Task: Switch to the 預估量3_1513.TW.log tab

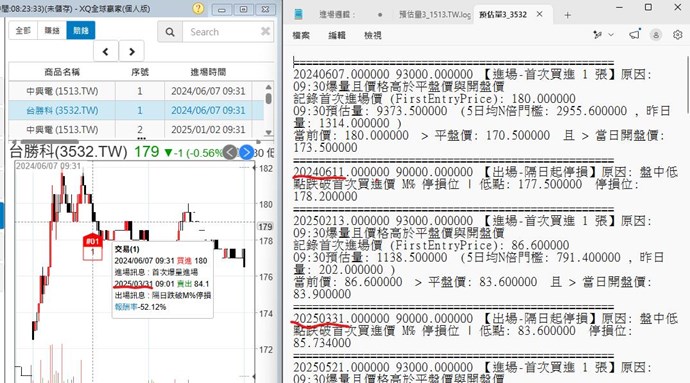Action: pos(435,15)
